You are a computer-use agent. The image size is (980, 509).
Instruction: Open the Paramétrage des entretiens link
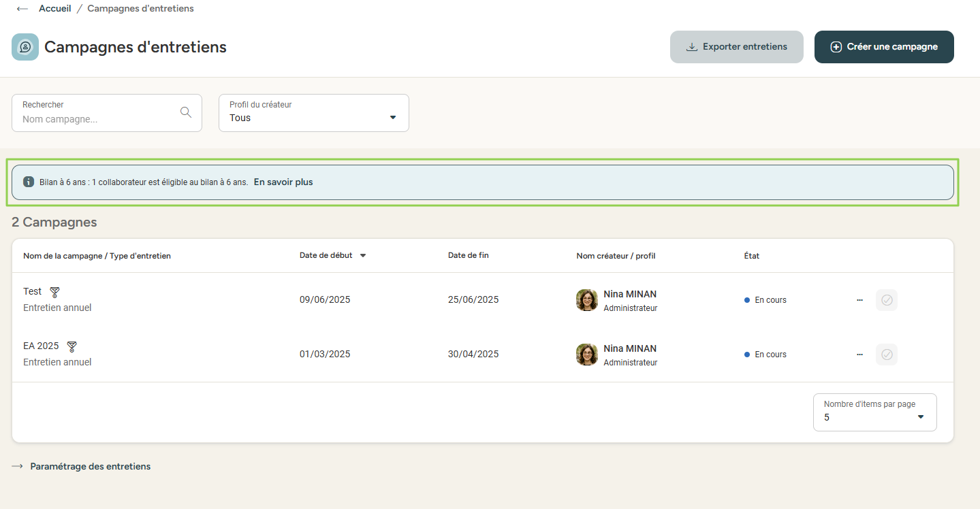tap(90, 467)
